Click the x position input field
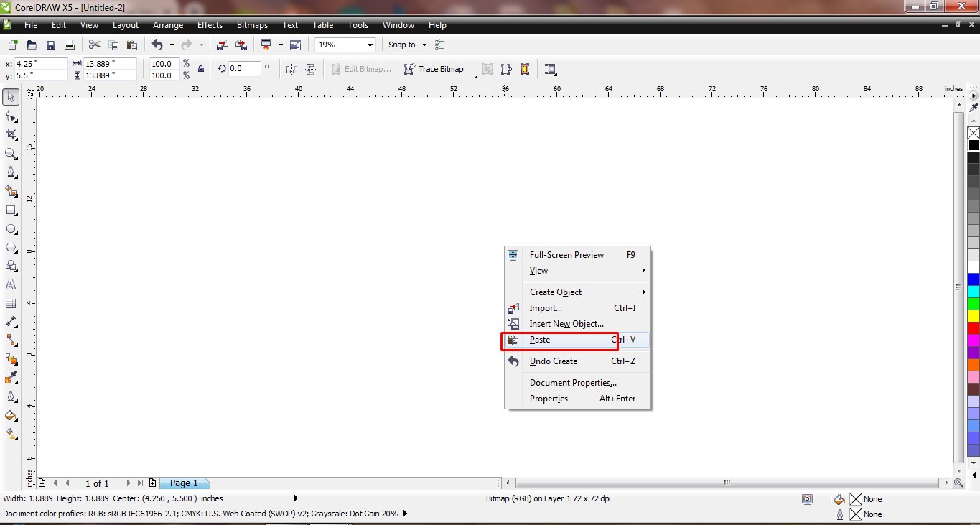The image size is (980, 525). [x=41, y=63]
